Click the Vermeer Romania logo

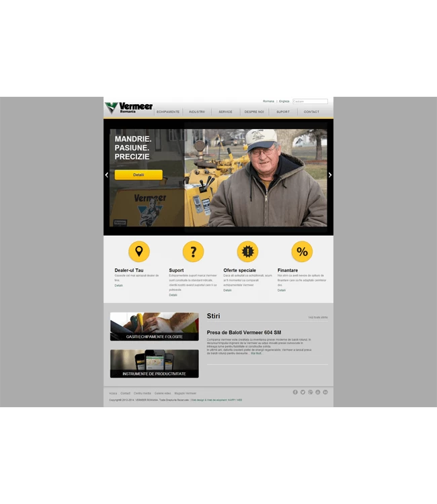pos(128,108)
